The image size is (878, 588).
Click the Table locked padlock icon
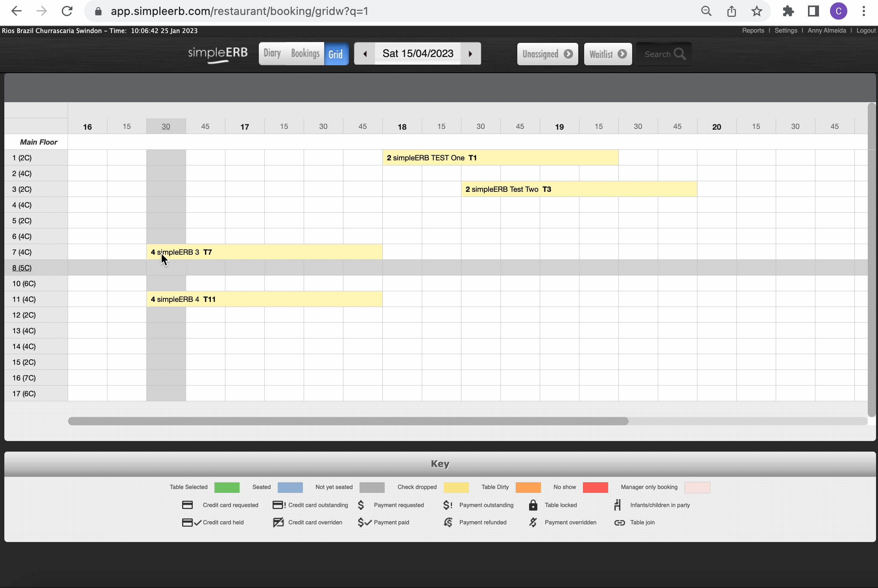pyautogui.click(x=533, y=505)
